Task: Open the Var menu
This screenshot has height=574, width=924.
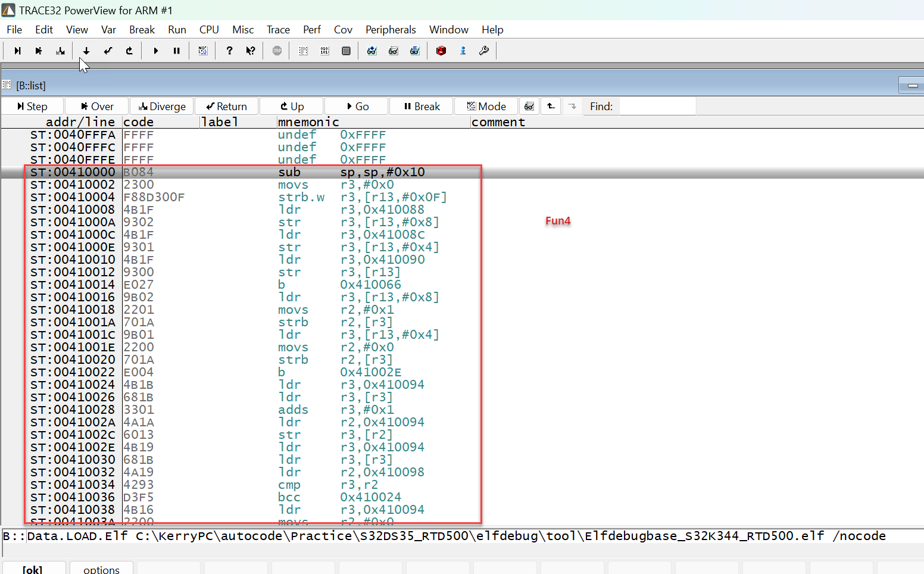Action: pyautogui.click(x=108, y=29)
